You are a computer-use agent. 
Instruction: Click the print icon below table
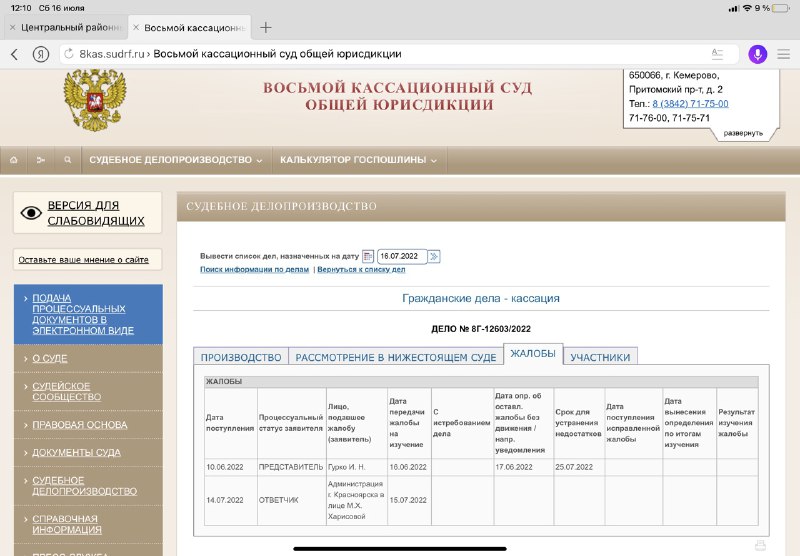click(760, 546)
